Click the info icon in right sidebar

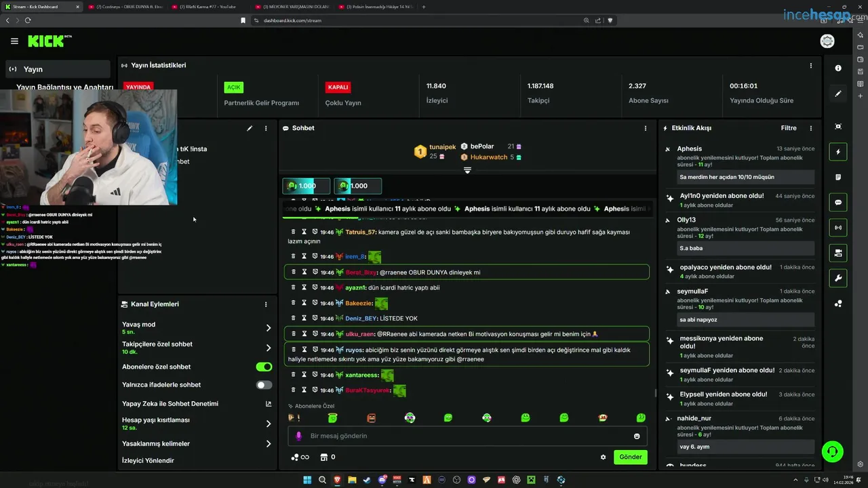click(x=838, y=68)
